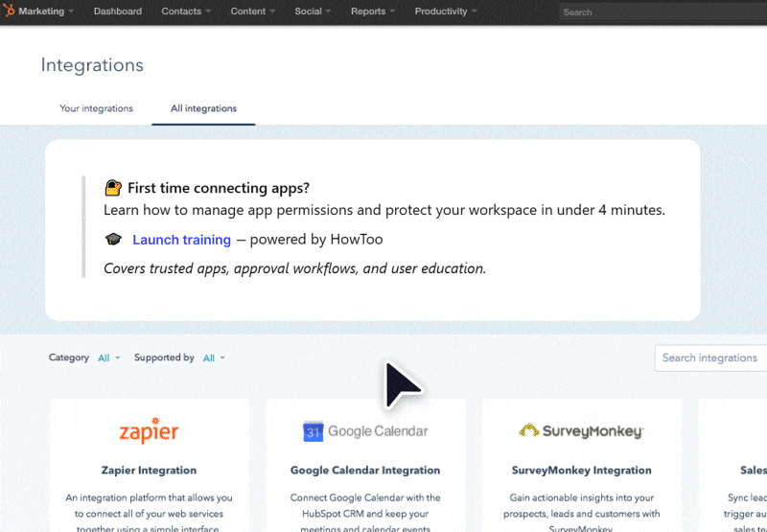Click the graduation cap icon
767x532 pixels.
coord(113,239)
